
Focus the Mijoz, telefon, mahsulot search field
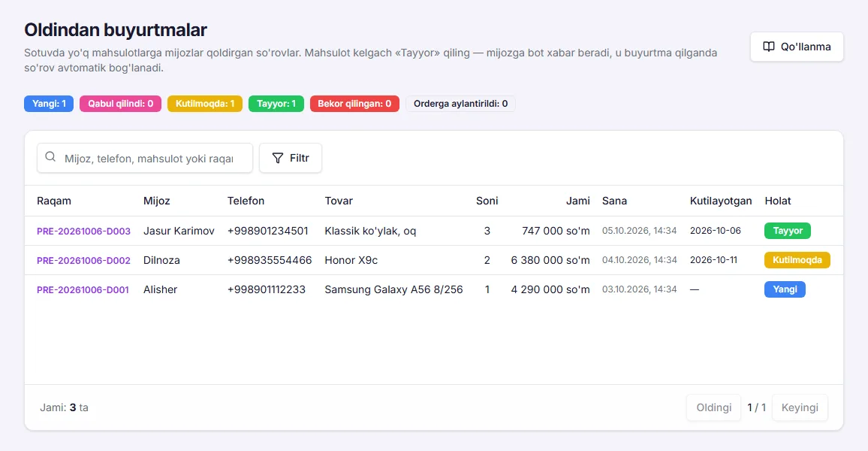(145, 158)
